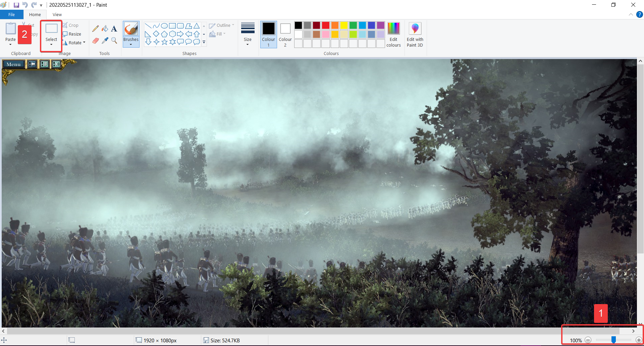The image size is (644, 346).
Task: Open the Brushes dropdown arrow
Action: pos(131,45)
